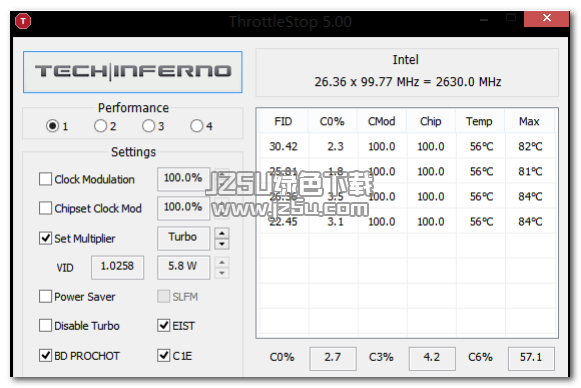Viewport: 581px width, 388px height.
Task: Increase the Set Multiplier value with up arrow
Action: point(222,233)
